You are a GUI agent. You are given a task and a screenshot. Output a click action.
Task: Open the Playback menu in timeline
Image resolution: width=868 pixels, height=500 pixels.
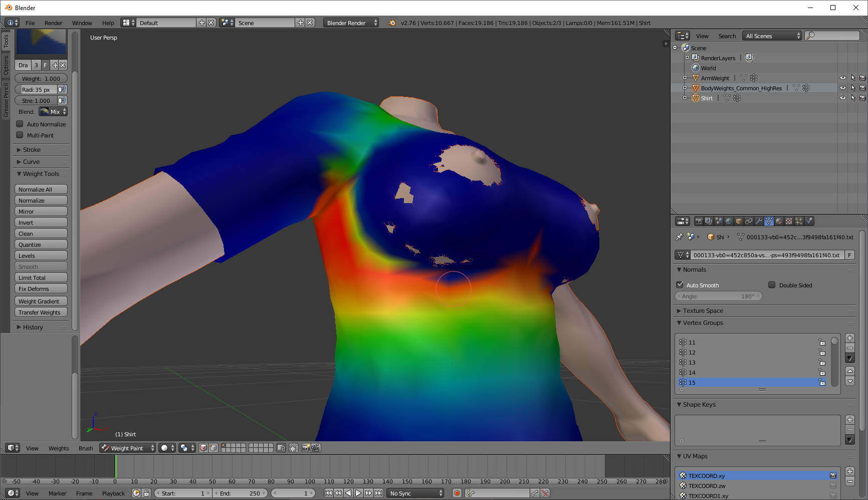[113, 493]
